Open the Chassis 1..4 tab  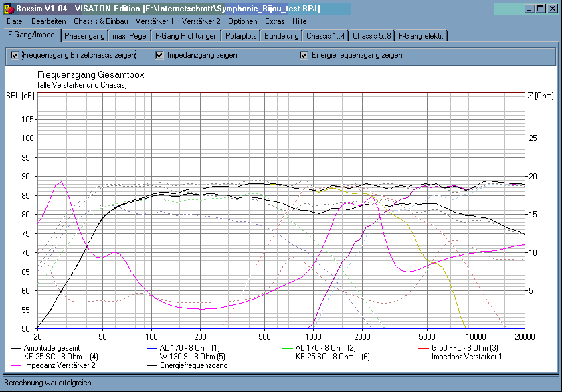325,36
